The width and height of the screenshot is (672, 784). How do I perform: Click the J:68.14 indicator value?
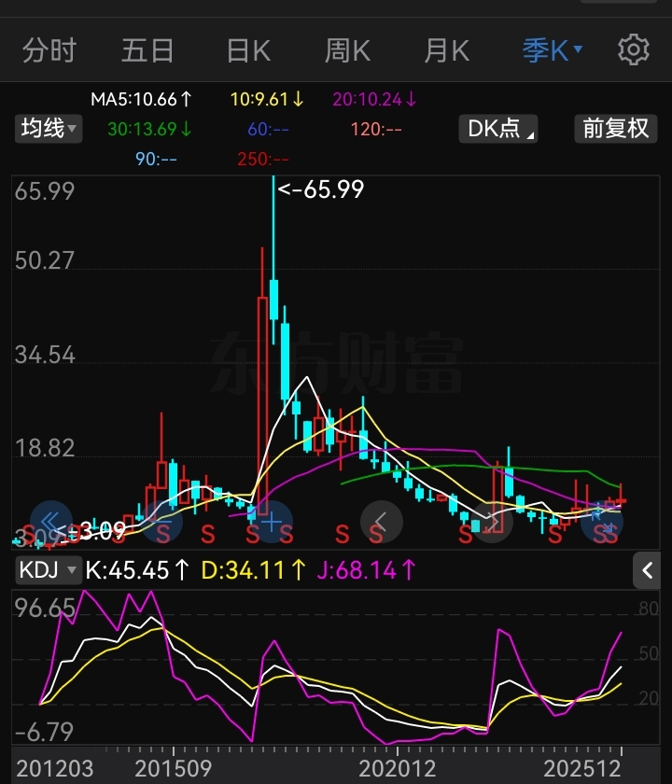tap(366, 570)
